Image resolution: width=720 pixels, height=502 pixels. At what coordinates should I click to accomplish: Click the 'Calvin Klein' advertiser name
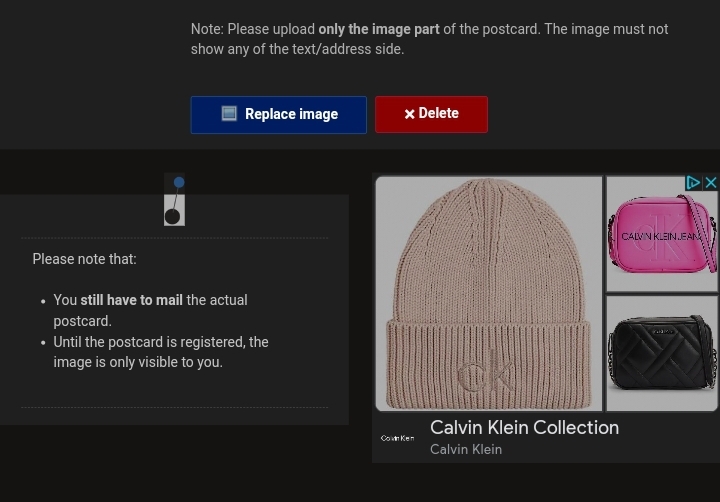[466, 449]
